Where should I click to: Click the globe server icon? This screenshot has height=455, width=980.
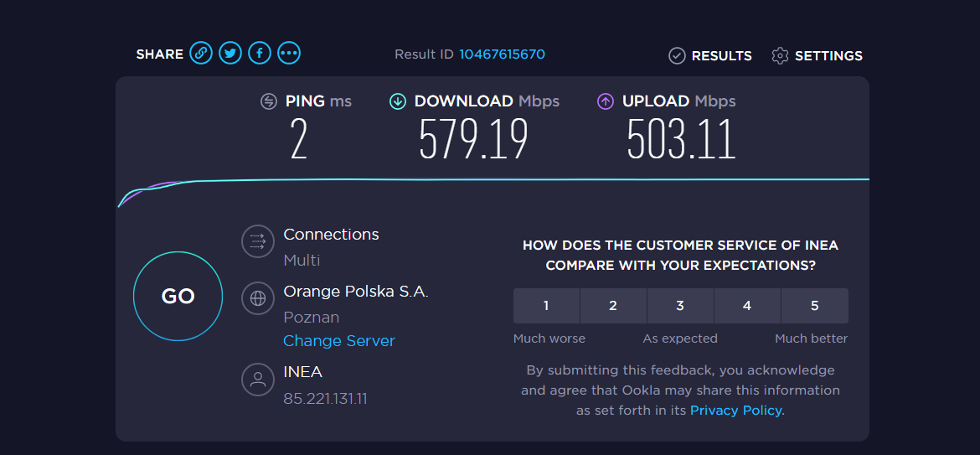click(258, 298)
